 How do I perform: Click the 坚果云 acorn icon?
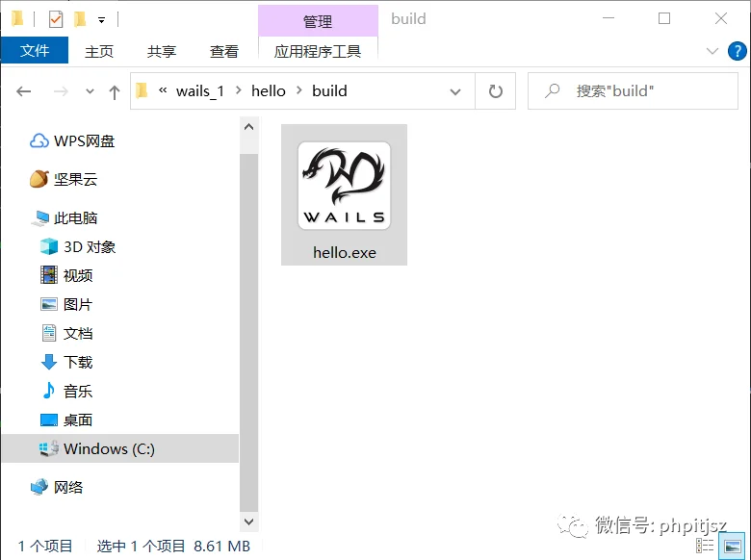(x=39, y=179)
